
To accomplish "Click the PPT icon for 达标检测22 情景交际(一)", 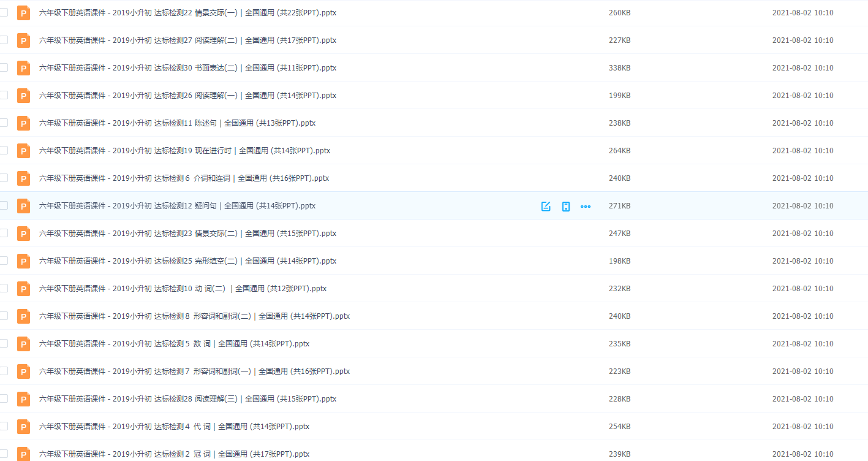I will click(23, 13).
